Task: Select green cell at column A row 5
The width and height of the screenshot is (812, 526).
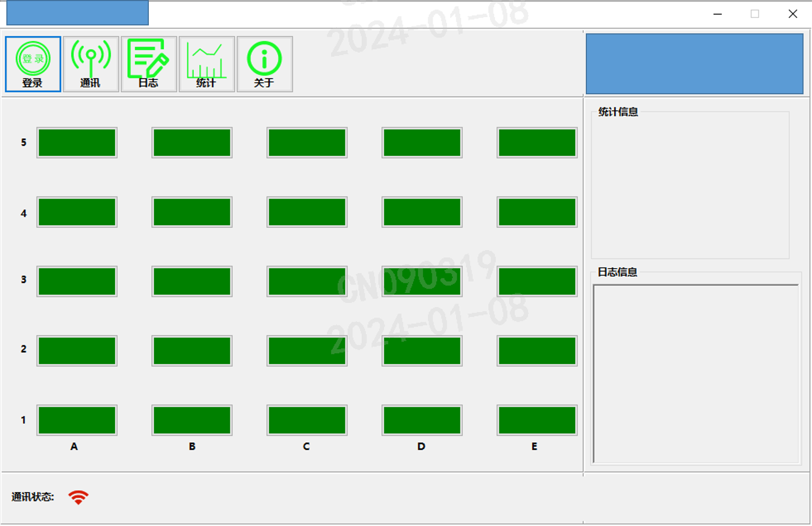Action: click(77, 142)
